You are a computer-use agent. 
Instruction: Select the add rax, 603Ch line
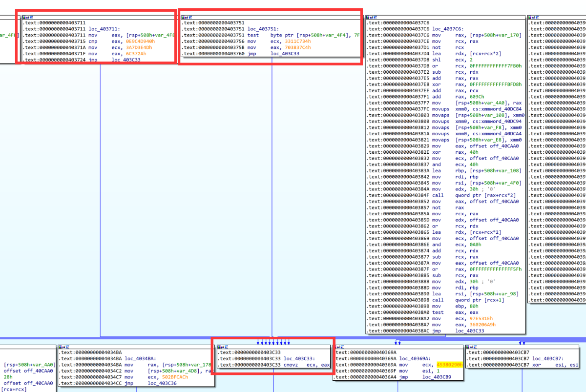coord(424,97)
